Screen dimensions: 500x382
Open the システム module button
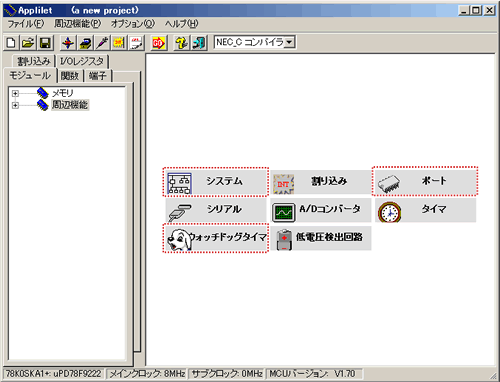coord(216,182)
